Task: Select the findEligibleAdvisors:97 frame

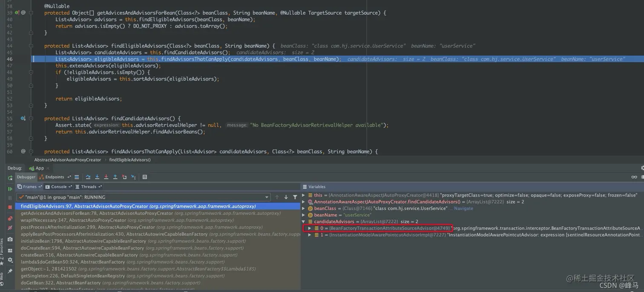Action: (x=158, y=206)
